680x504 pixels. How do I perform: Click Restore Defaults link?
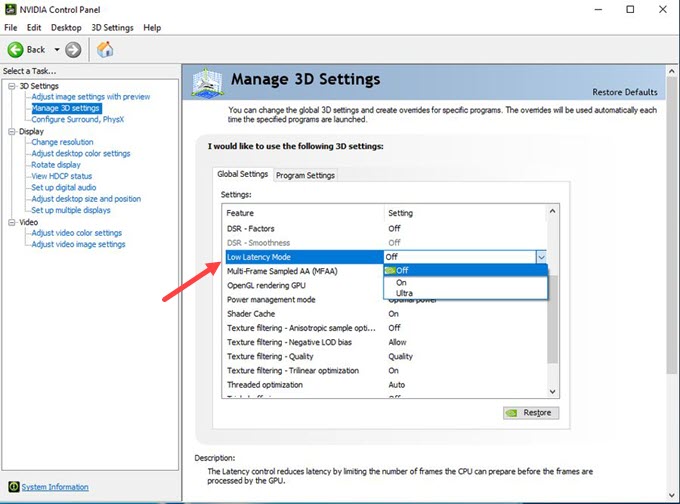[624, 92]
